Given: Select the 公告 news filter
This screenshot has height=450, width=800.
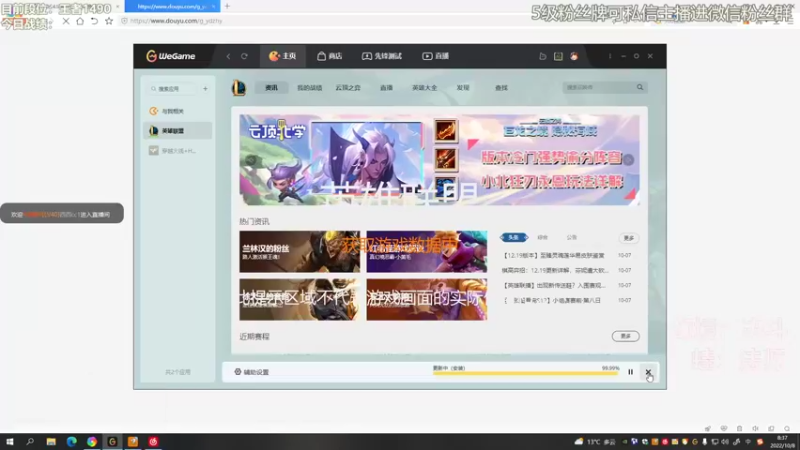Looking at the screenshot, I should point(571,237).
